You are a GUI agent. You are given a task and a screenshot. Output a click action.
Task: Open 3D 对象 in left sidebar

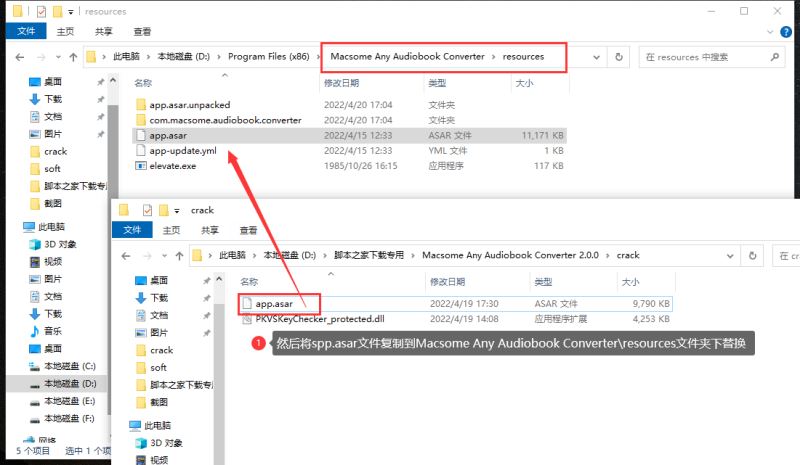pos(60,244)
